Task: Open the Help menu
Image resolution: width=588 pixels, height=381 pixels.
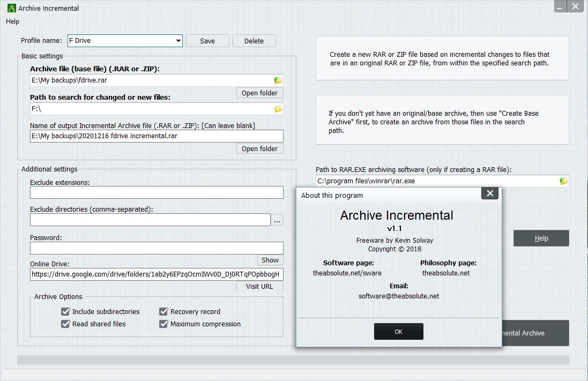Action: tap(12, 21)
